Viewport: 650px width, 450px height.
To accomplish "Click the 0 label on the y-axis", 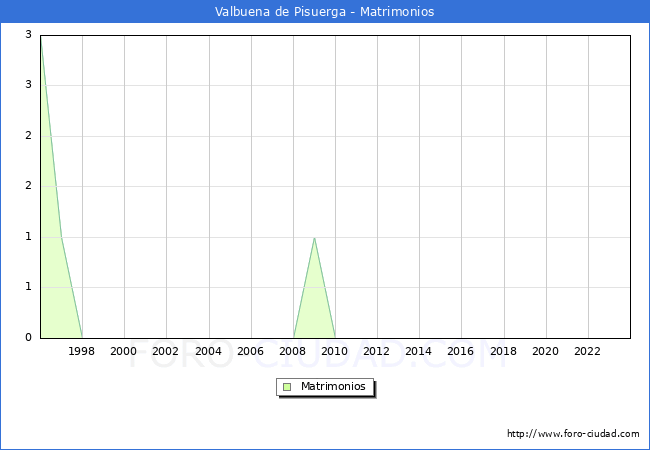I will tap(30, 338).
